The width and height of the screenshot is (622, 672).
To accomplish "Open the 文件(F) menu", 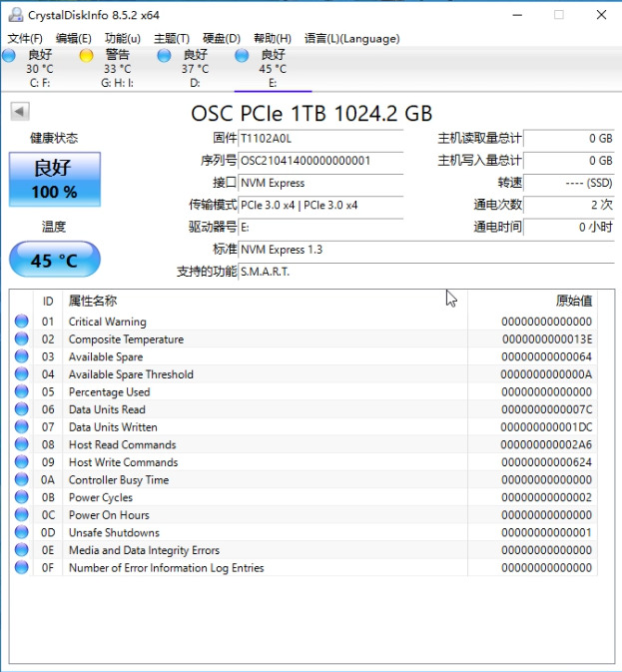I will click(x=25, y=39).
